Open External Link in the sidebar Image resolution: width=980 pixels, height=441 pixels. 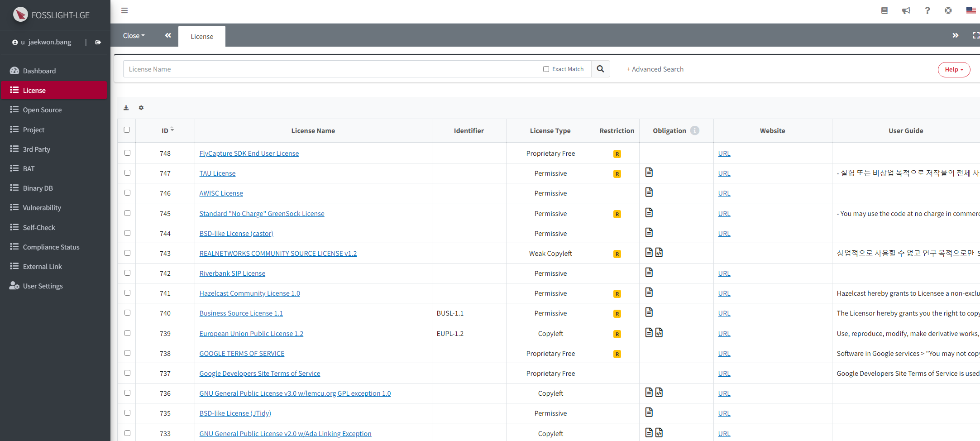(53, 266)
